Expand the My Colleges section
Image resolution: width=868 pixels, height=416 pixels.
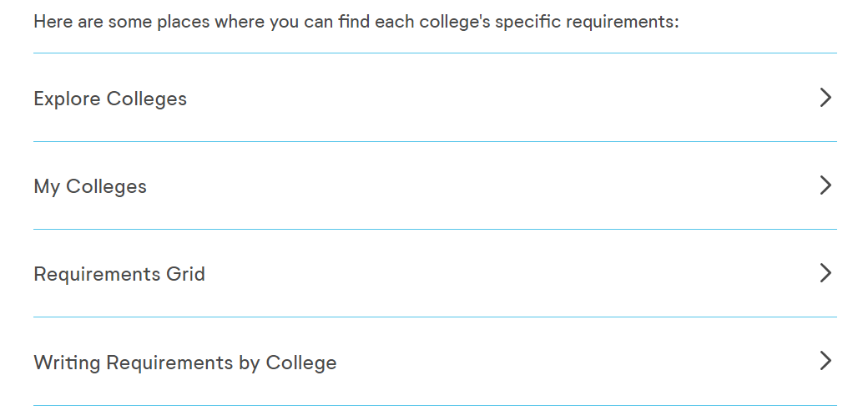(x=434, y=185)
